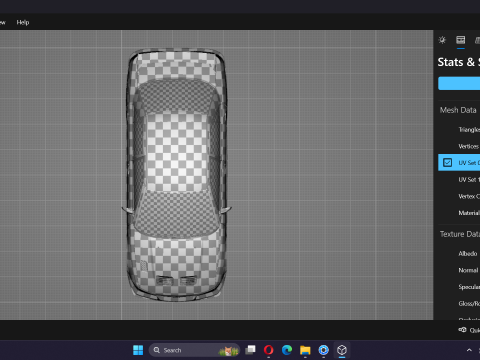Click the car model in the viewport
480x360 pixels.
[176, 175]
